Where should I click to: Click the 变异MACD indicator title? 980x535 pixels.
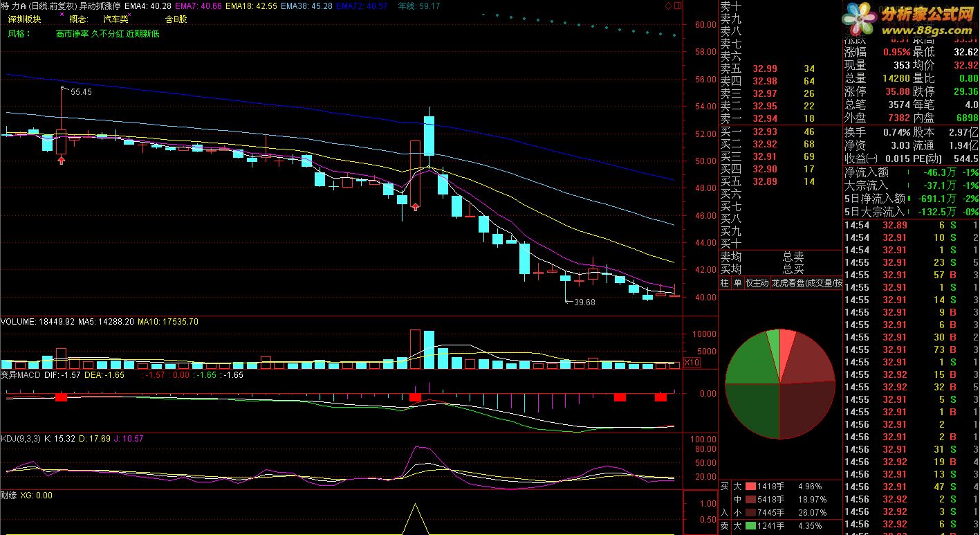[x=21, y=374]
